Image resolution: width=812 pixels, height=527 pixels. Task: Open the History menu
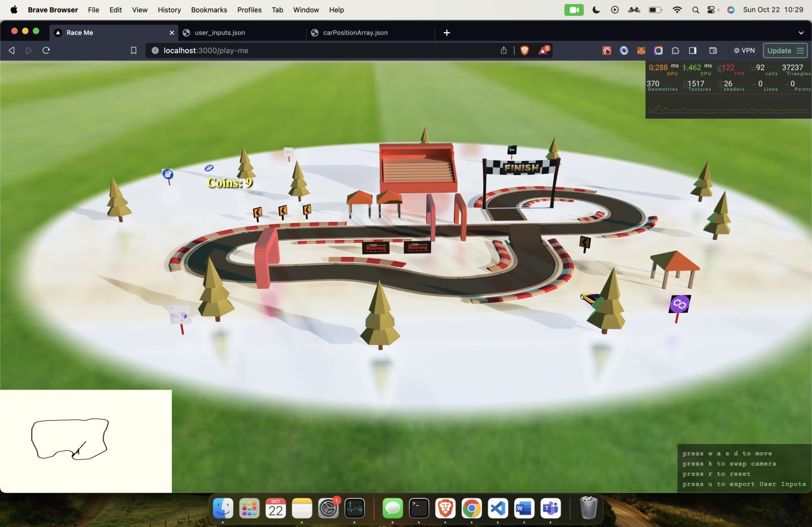point(169,10)
